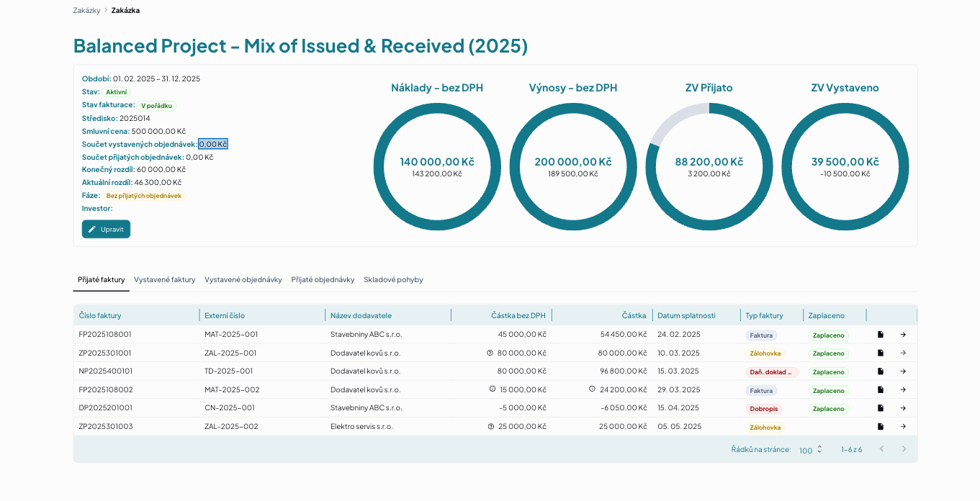Click the Upravit edit button
The height and width of the screenshot is (501, 980).
click(106, 229)
